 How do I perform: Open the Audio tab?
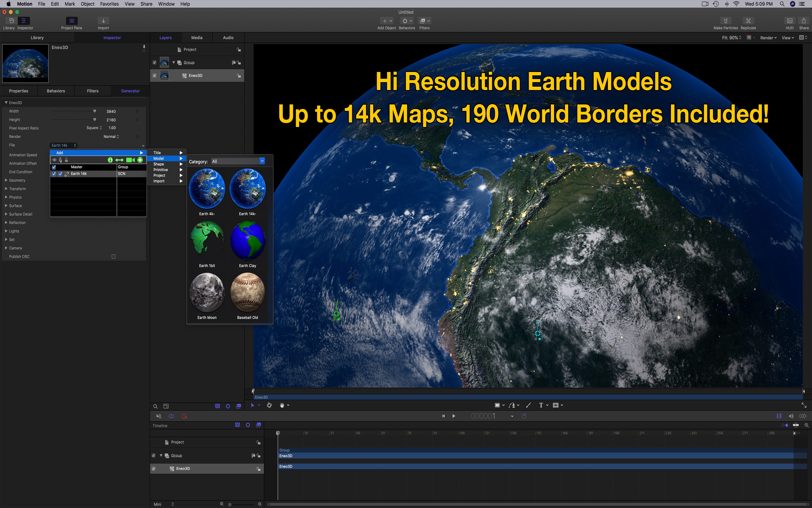pyautogui.click(x=228, y=38)
